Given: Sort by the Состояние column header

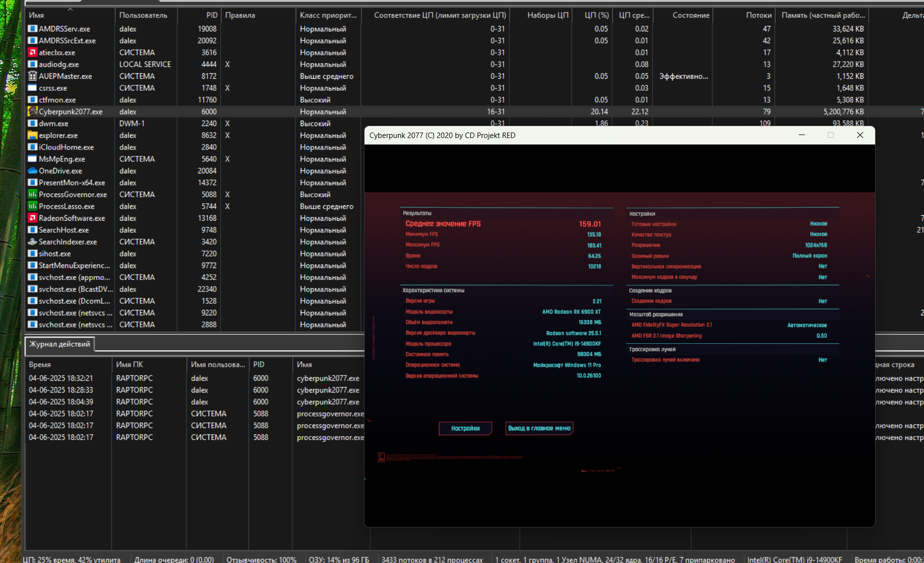Looking at the screenshot, I should tap(683, 15).
